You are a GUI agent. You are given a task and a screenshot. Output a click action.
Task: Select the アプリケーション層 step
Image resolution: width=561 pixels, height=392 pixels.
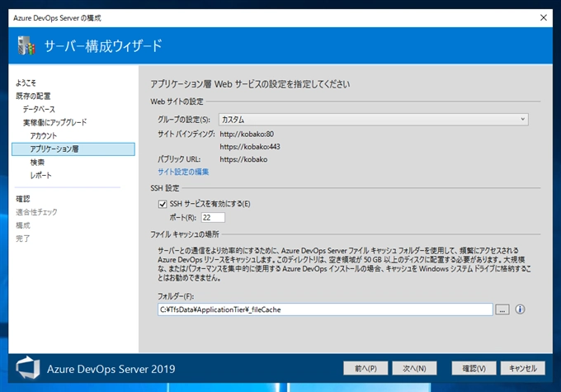click(73, 149)
